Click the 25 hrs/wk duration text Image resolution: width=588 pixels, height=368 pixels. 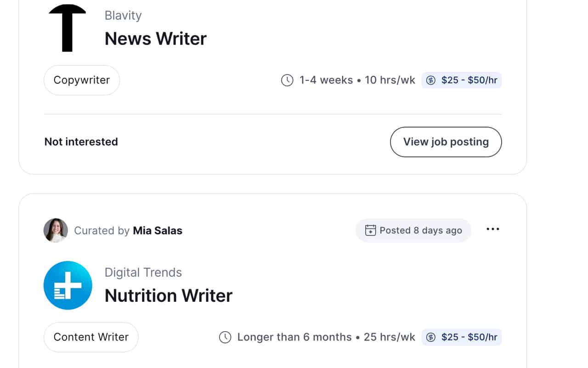[x=389, y=337]
